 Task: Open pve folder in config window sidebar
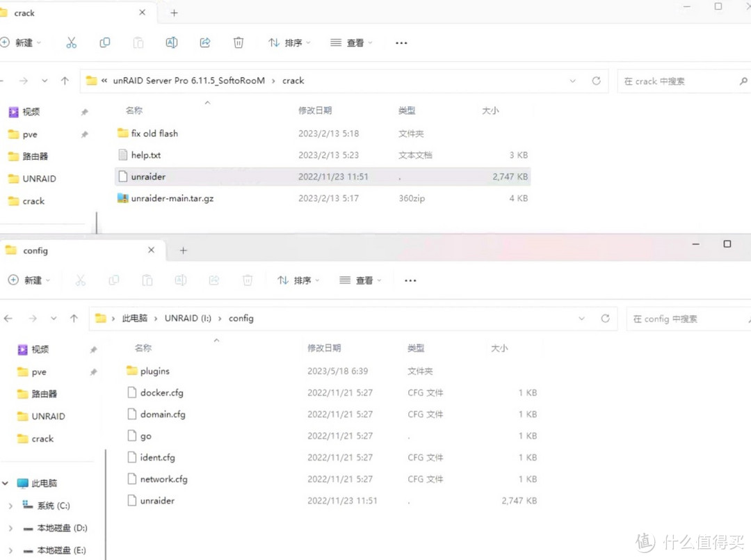38,371
